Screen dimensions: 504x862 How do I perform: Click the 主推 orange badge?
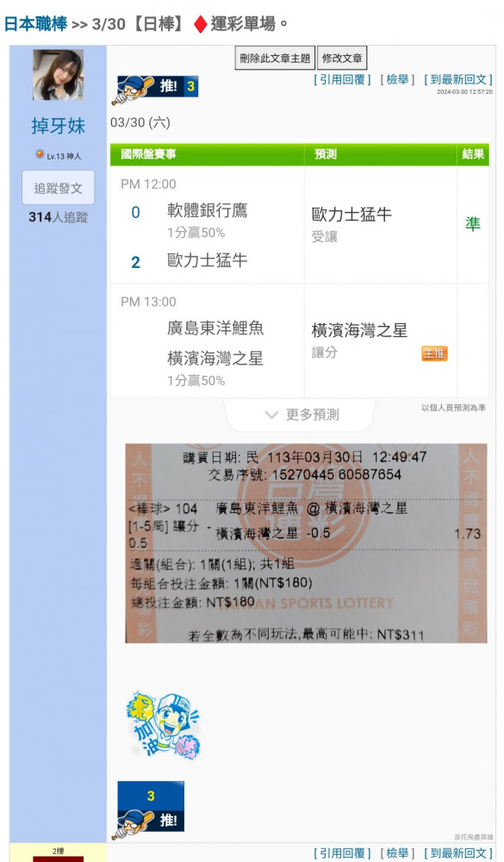[435, 353]
